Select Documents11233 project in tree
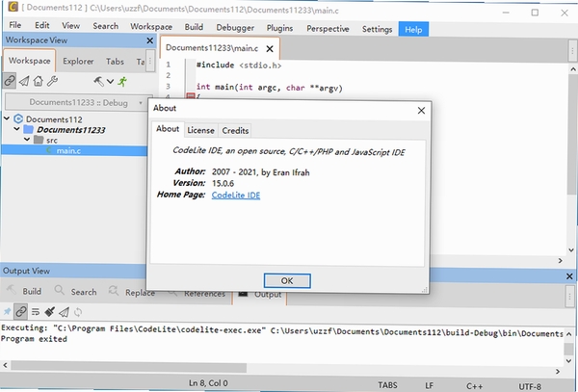 (x=70, y=130)
